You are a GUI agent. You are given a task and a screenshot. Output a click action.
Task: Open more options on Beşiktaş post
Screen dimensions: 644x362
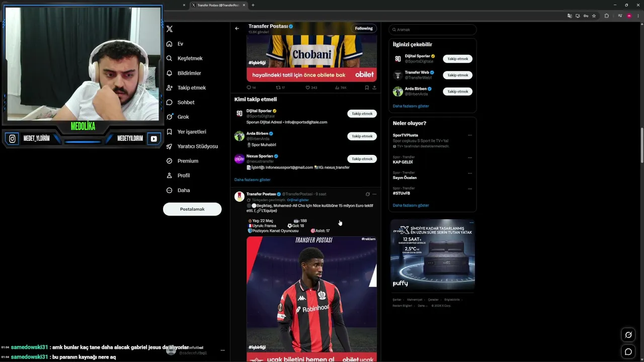coord(374,194)
